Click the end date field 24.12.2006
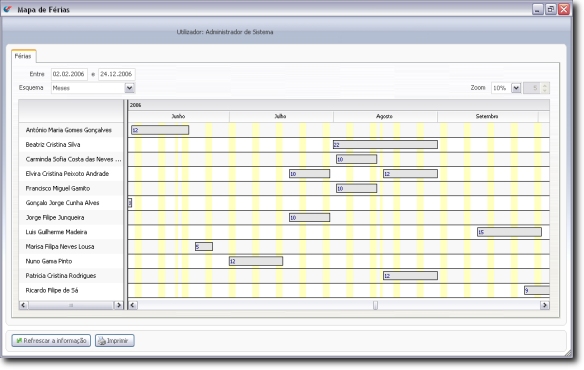Screen dimensions: 584x370 tap(117, 74)
